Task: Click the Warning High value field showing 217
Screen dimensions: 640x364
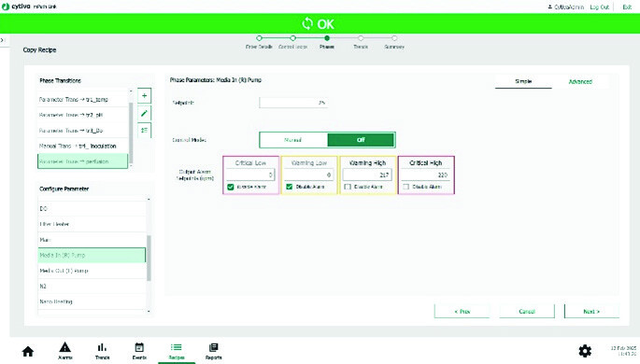Action: 367,175
